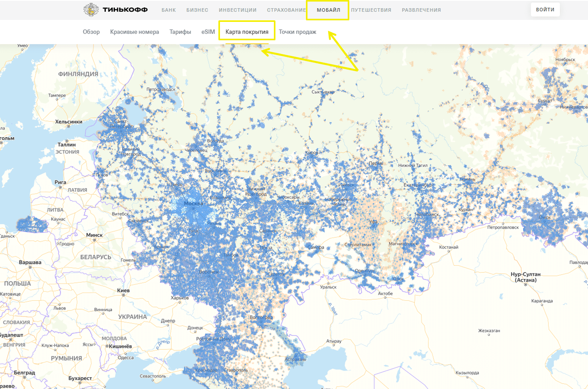Click the ФИНЛЯНДИЯ country label

[x=78, y=74]
